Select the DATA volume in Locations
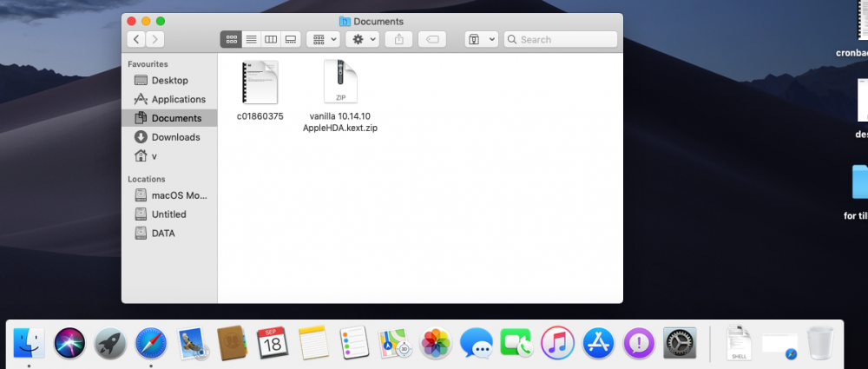Viewport: 868px width, 369px height. point(169,234)
